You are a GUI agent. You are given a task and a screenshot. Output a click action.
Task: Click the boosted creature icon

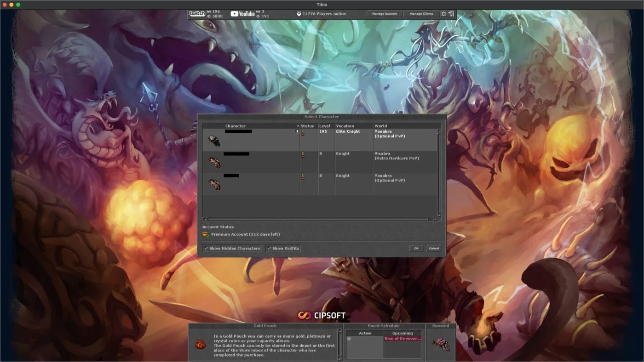(x=441, y=344)
